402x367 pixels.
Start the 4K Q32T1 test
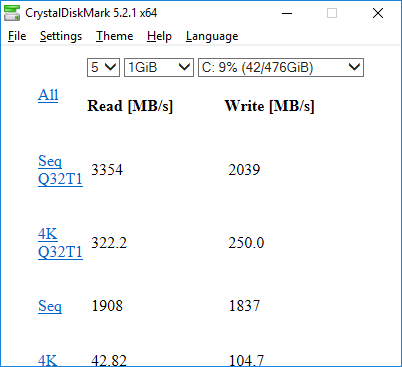click(60, 243)
